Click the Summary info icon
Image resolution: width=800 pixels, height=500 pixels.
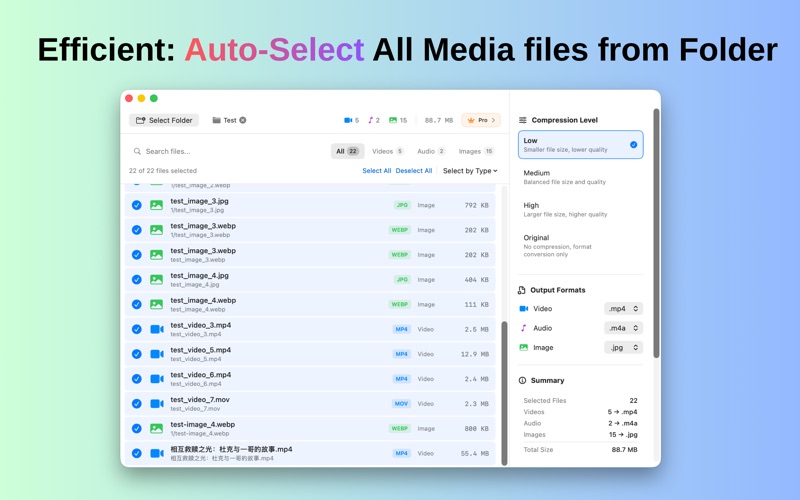coord(522,381)
